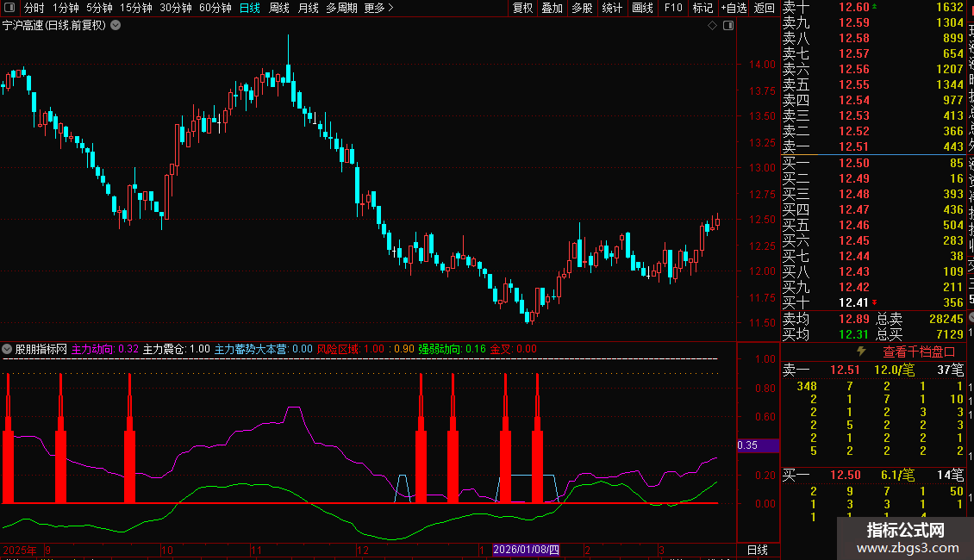This screenshot has width=974, height=560.
Task: Expand the 股朋指标网 indicator dropdown
Action: point(8,350)
